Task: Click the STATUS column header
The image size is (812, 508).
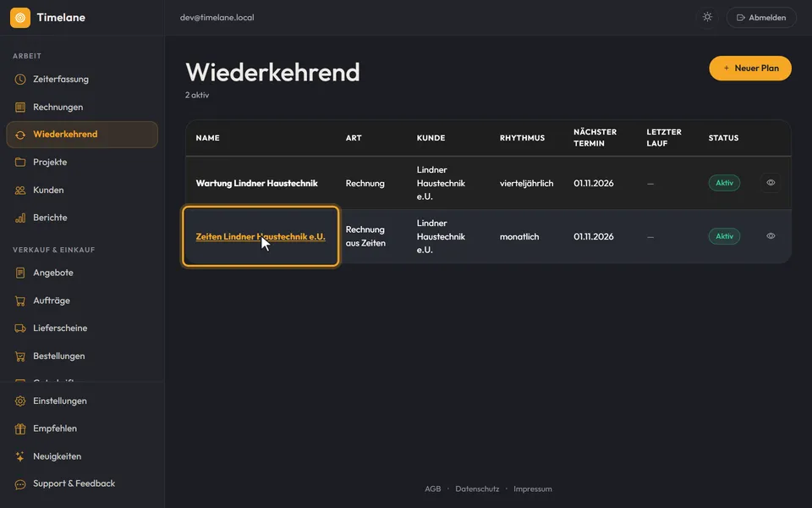Action: [723, 138]
